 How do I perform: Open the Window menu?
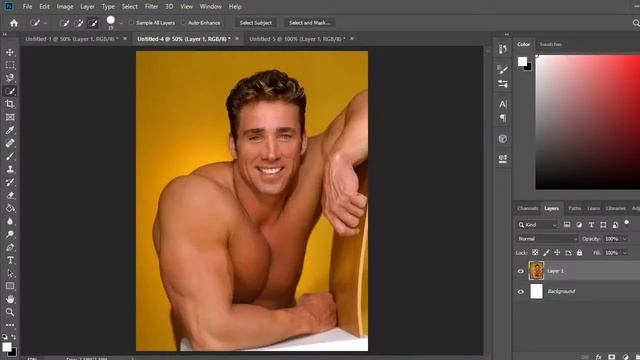(211, 7)
